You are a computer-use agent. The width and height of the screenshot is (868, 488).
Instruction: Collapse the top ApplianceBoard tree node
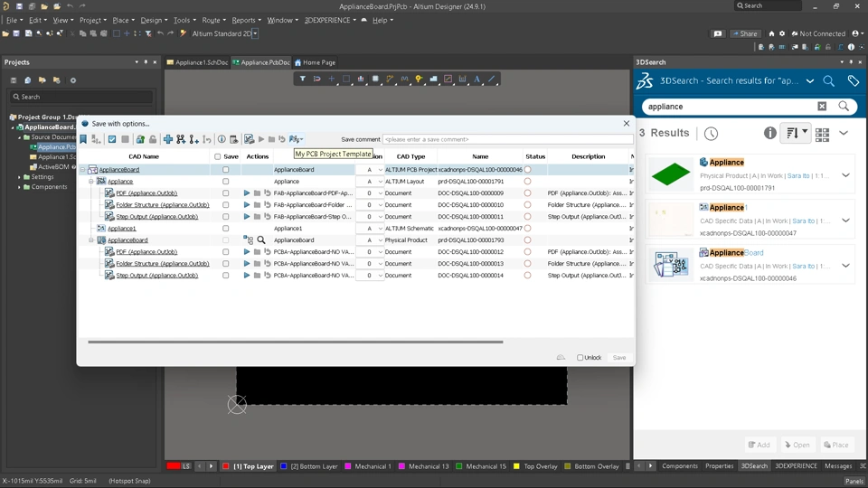pyautogui.click(x=83, y=170)
